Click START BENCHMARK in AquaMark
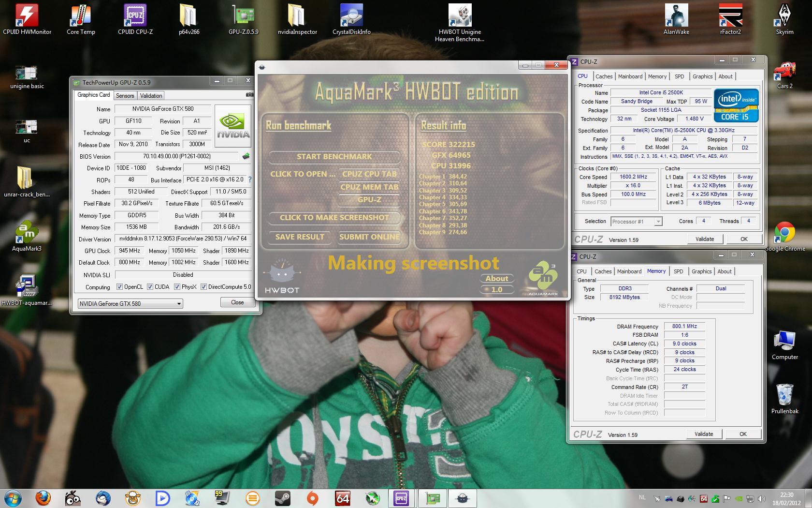Image resolution: width=812 pixels, height=508 pixels. pos(334,157)
